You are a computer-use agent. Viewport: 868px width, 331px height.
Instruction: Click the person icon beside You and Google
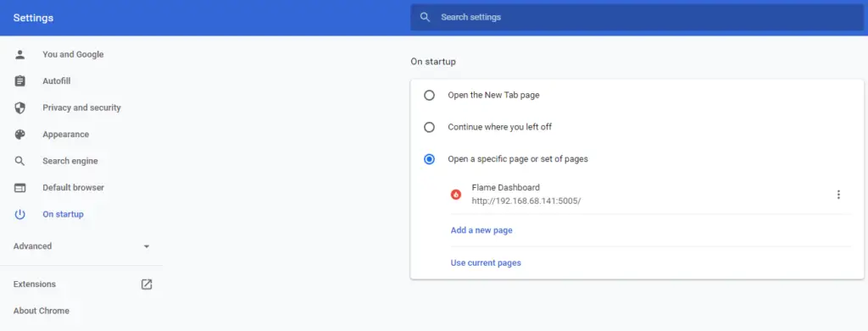click(20, 54)
